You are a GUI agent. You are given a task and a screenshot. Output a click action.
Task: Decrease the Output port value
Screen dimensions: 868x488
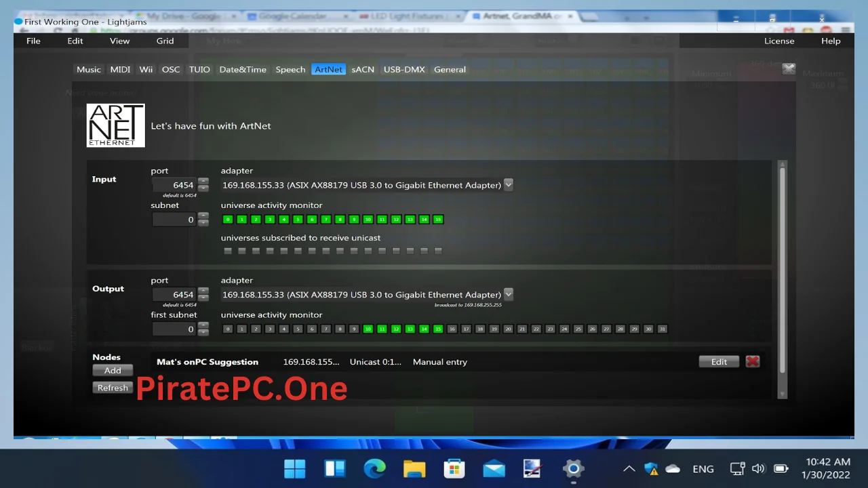click(x=203, y=299)
